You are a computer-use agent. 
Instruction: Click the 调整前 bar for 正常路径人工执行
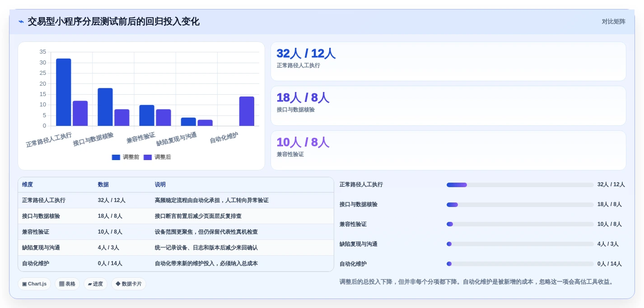coord(63,92)
